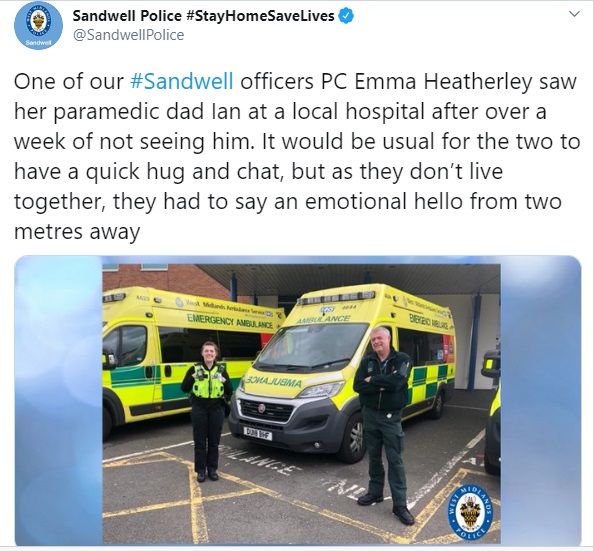Viewport: 593px width, 551px height.
Task: Click the West Midlands Police badge watermark
Action: [473, 511]
